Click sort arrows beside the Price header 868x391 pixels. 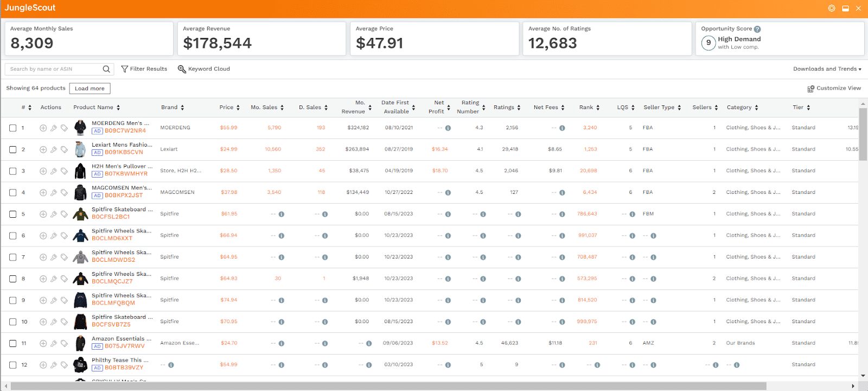(238, 108)
